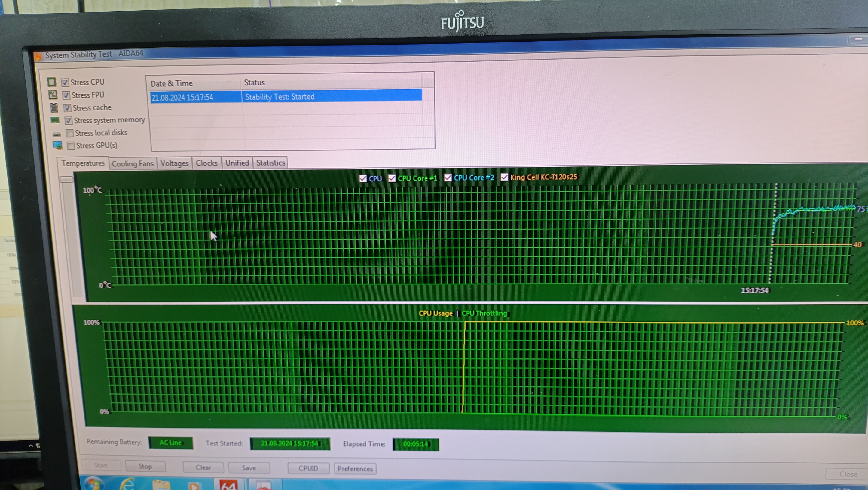Viewport: 868px width, 490px height.
Task: Toggle King Cell KC-T120s25 graph checkbox
Action: 504,177
